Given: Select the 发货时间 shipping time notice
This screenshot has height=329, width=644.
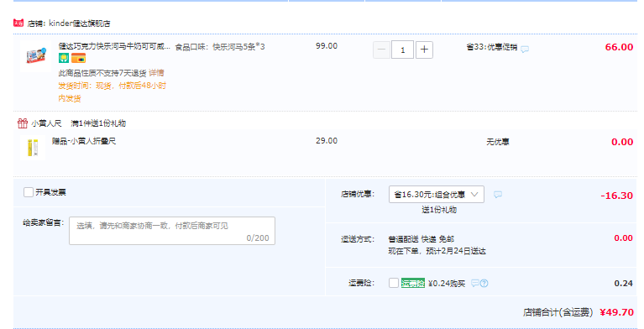Looking at the screenshot, I should coord(113,92).
